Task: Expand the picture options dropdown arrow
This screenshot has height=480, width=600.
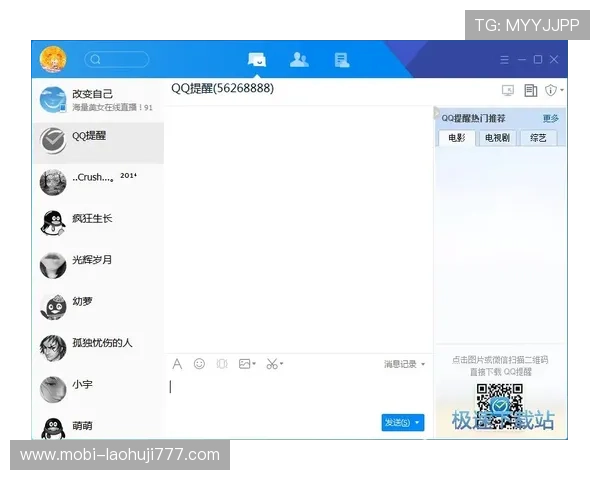Action: 254,364
